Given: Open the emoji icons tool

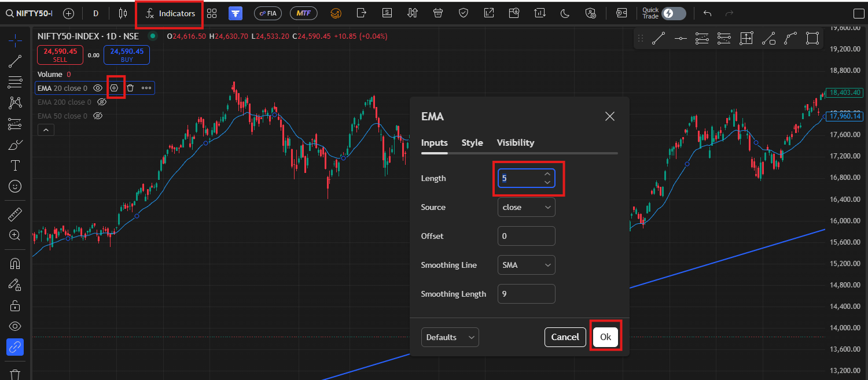Looking at the screenshot, I should [x=15, y=186].
